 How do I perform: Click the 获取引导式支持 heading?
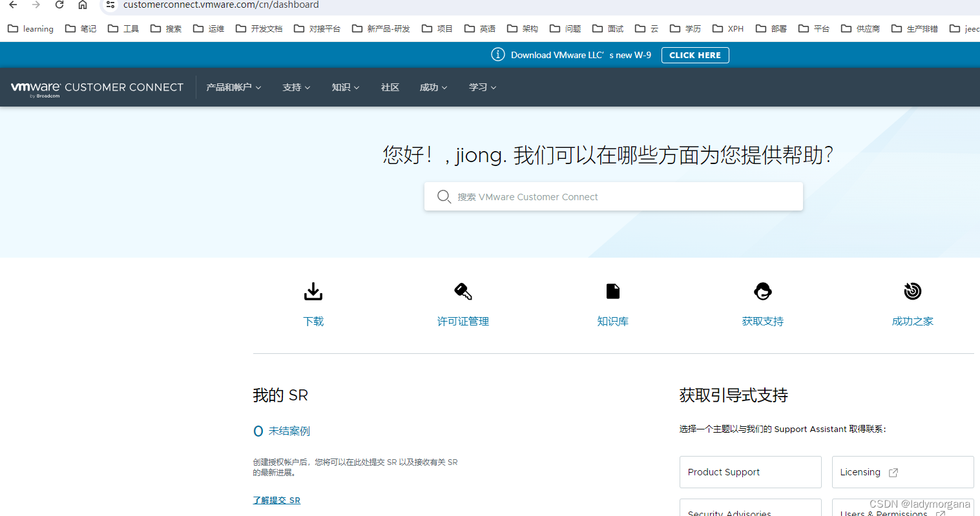pyautogui.click(x=734, y=395)
